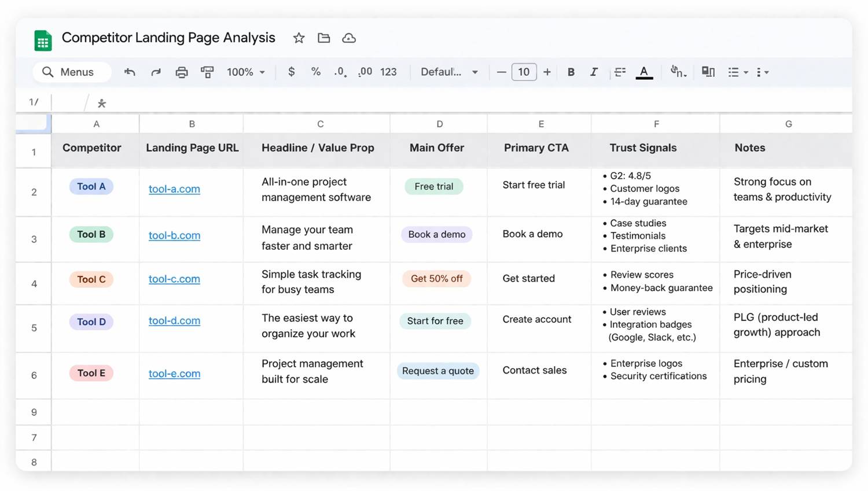Open the more options overflow menu
Image resolution: width=868 pixels, height=491 pixels.
763,72
